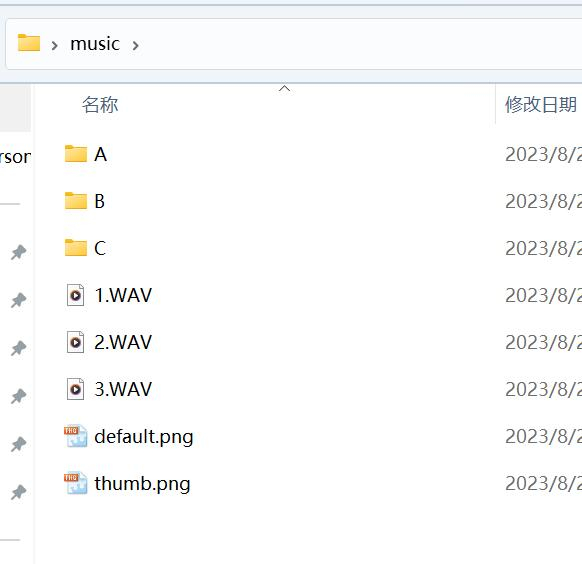Select file name 3.WAV
Viewport: 582px width, 564px height.
tap(123, 389)
